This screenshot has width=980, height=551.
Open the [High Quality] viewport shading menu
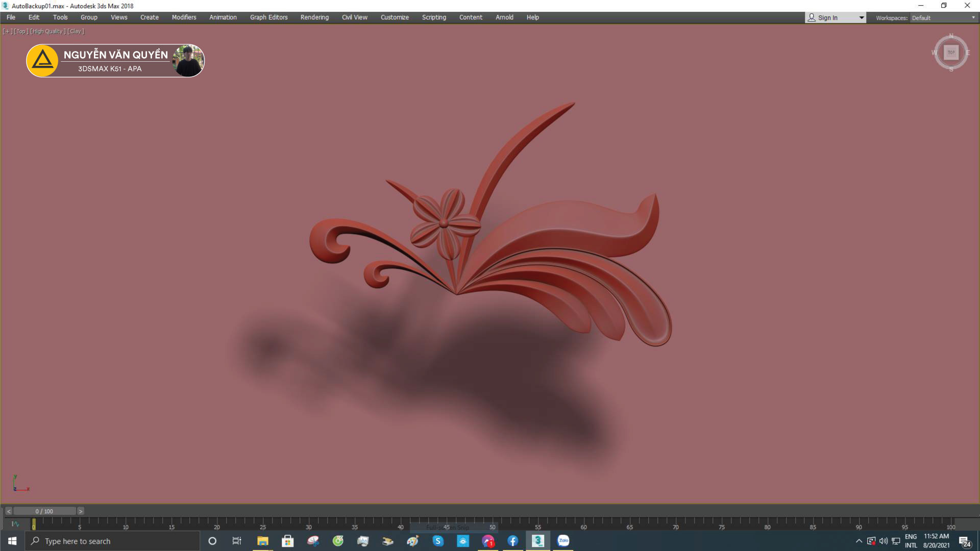tap(48, 31)
